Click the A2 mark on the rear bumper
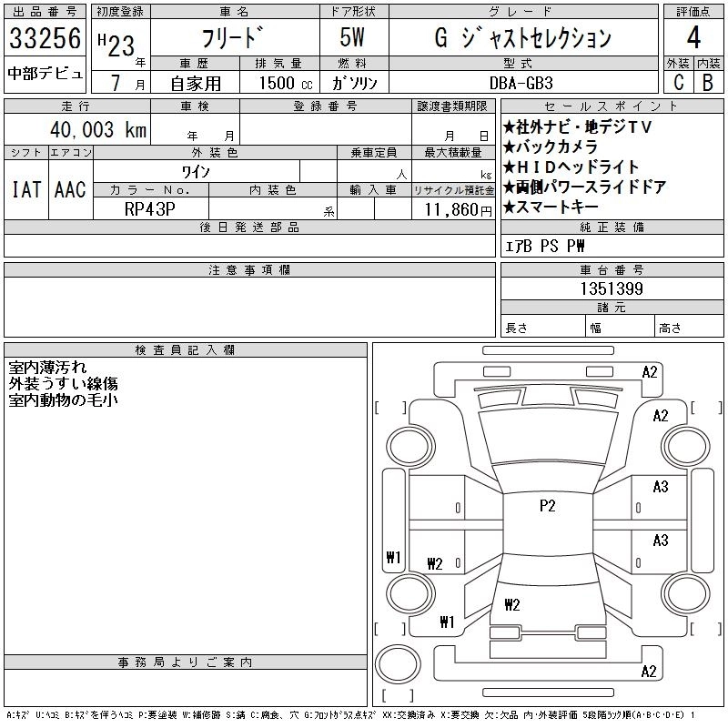 point(649,672)
